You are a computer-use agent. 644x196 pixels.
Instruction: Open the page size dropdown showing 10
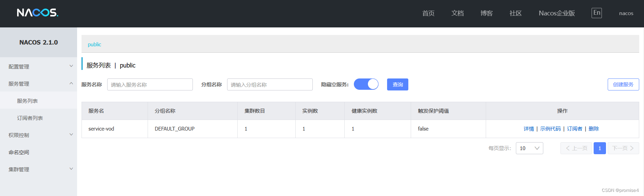[x=529, y=148]
